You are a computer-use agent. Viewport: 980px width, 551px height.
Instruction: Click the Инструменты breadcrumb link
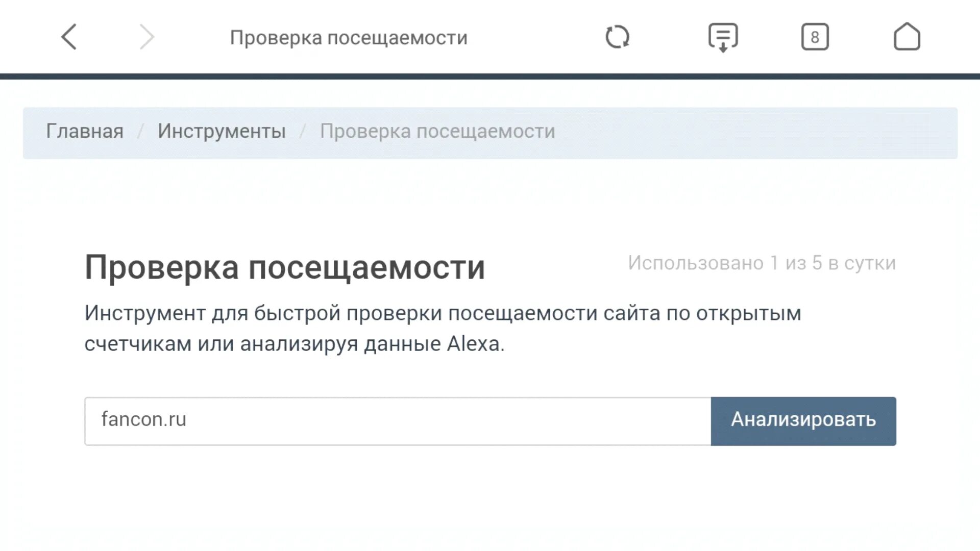(x=222, y=131)
